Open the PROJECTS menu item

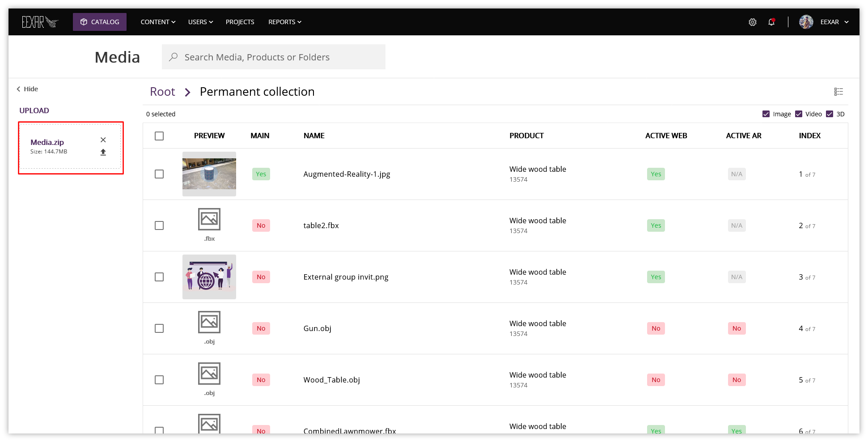[x=240, y=22]
